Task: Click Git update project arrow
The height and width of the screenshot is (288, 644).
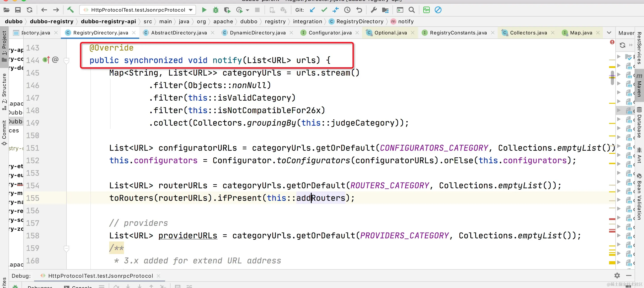Action: [313, 10]
